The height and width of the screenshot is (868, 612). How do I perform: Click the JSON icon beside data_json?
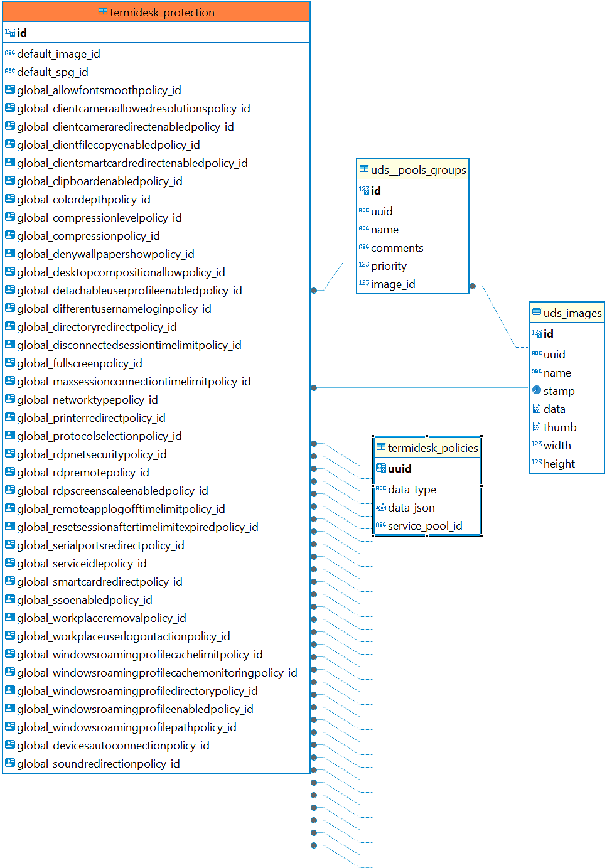(380, 507)
